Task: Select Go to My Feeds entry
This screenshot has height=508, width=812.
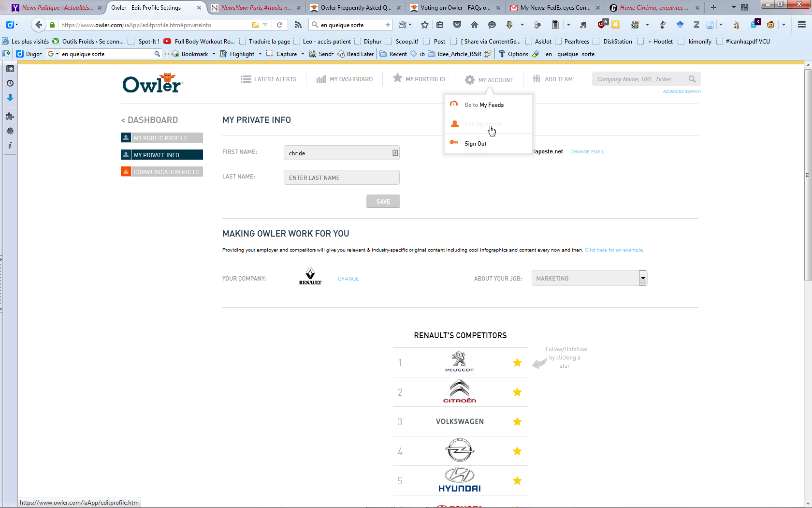Action: click(489, 105)
